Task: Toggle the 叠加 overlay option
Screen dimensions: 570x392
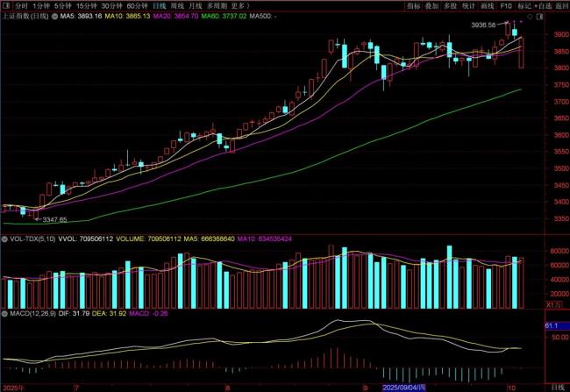Action: coord(431,5)
